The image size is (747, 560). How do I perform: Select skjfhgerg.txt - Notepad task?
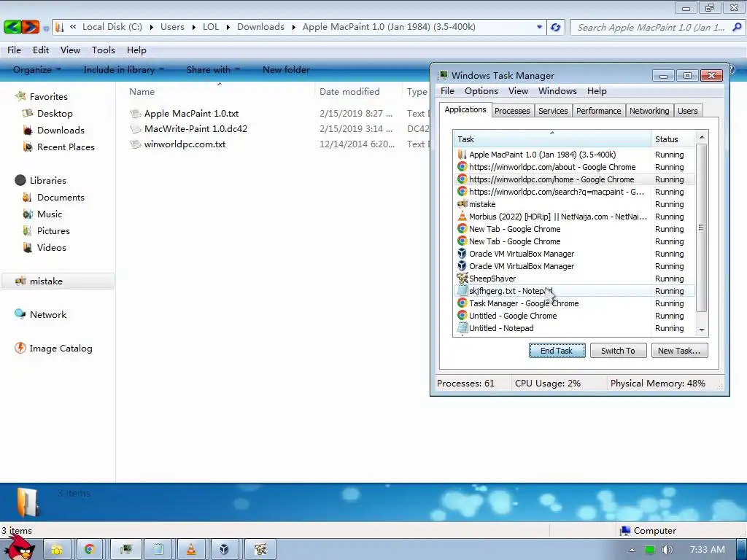click(574, 291)
